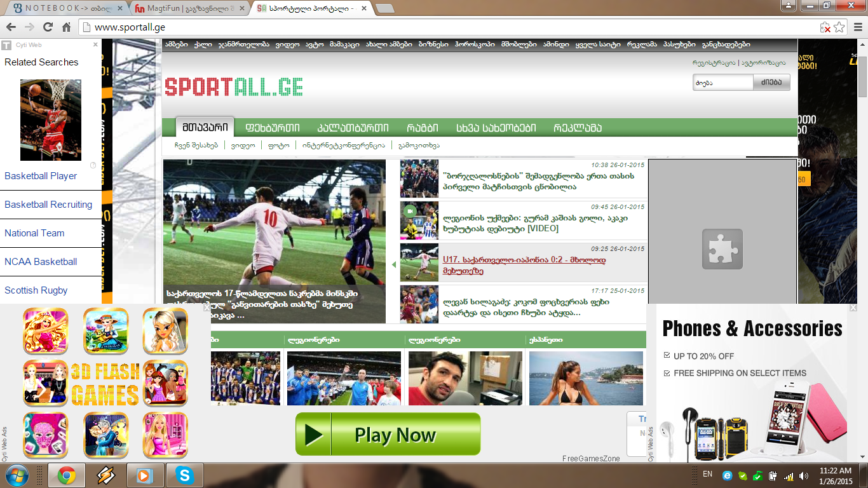Viewport: 868px width, 488px height.
Task: Click the green Play Now button
Action: coord(388,434)
